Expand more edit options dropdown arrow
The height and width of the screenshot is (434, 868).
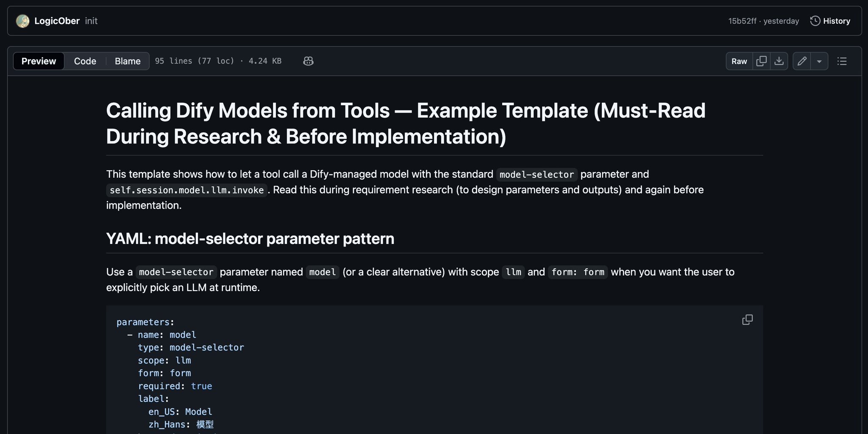tap(819, 61)
